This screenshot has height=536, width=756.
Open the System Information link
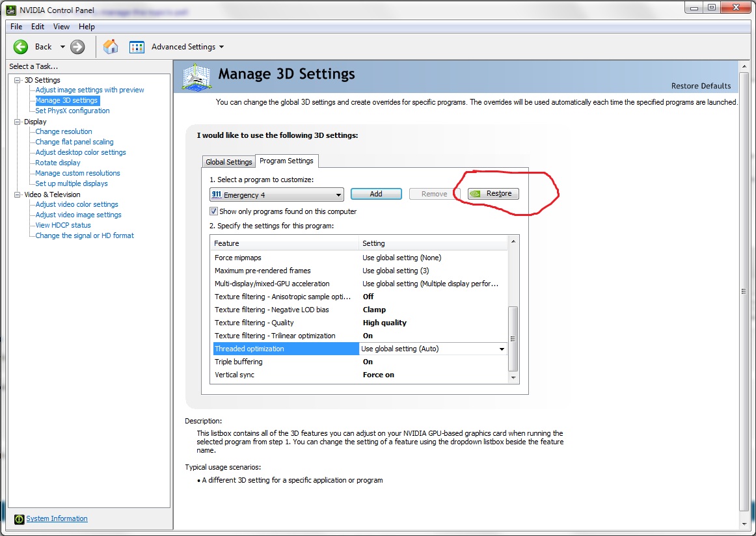click(57, 518)
